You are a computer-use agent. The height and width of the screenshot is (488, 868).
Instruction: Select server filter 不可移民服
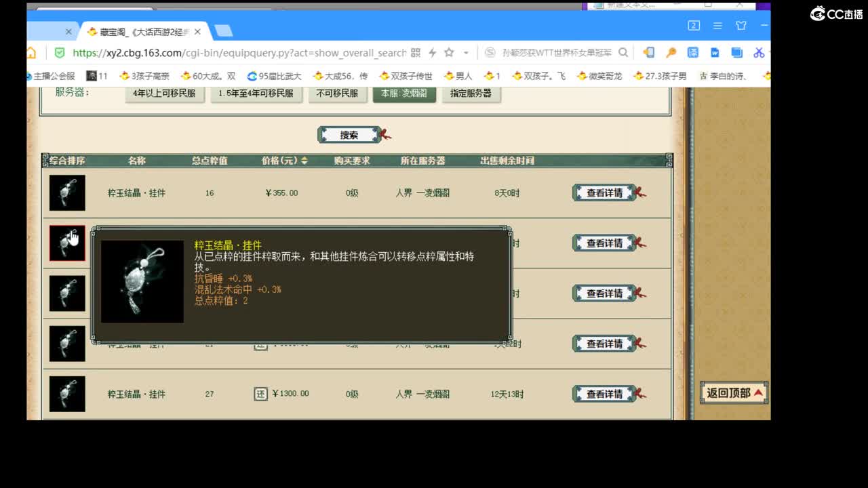pyautogui.click(x=337, y=94)
